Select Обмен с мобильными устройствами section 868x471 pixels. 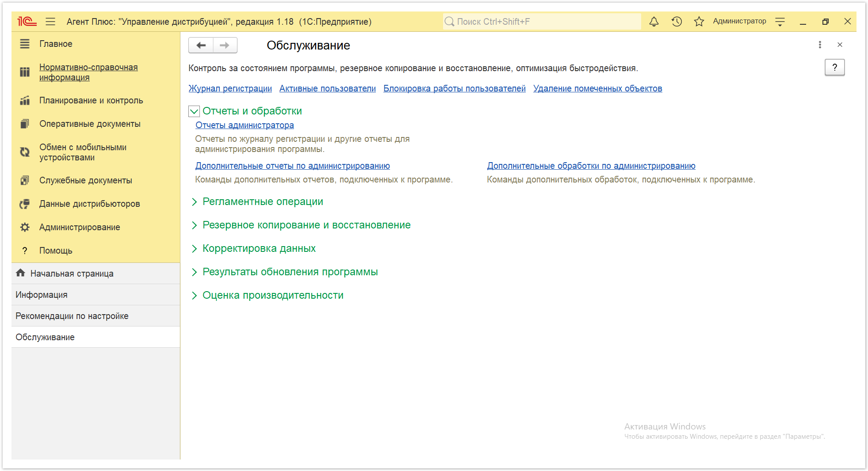click(83, 152)
